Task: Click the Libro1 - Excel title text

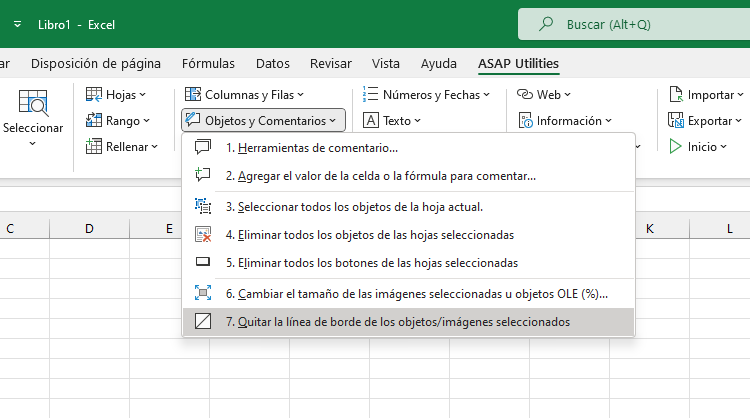Action: tap(76, 24)
